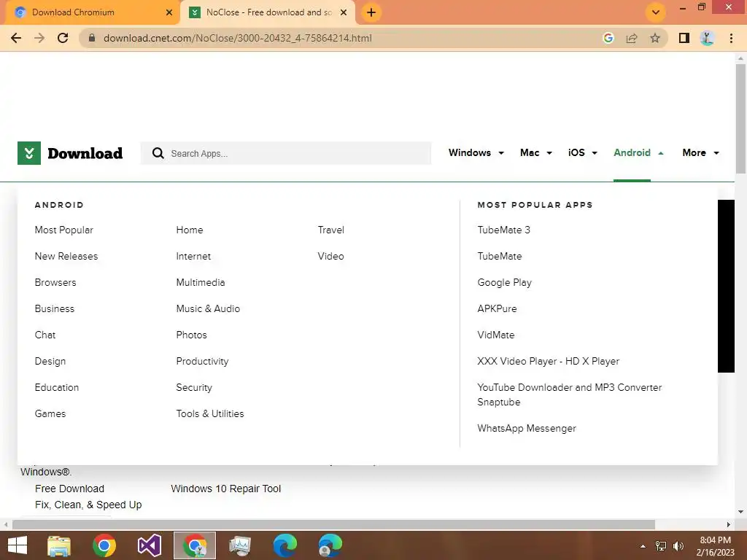The height and width of the screenshot is (560, 747).
Task: Collapse the Android dropdown menu
Action: 638,153
